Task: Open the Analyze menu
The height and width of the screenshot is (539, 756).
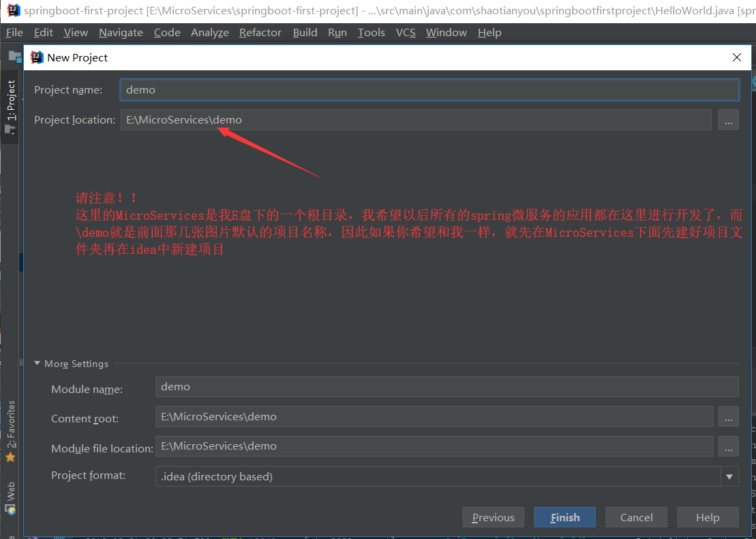Action: [210, 32]
